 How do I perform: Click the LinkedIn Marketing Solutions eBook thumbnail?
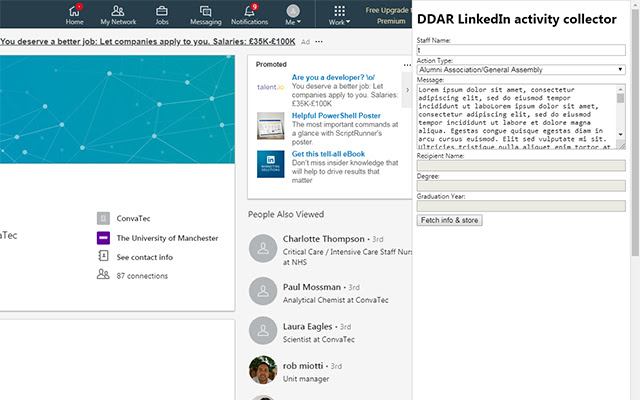[270, 164]
